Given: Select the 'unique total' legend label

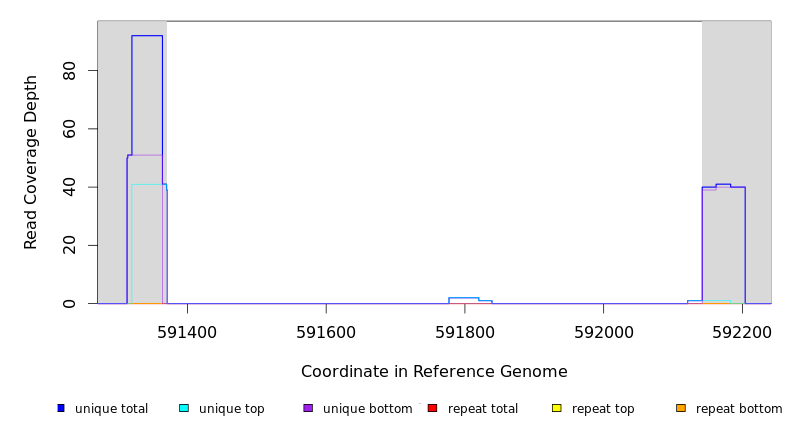Looking at the screenshot, I should [x=111, y=409].
